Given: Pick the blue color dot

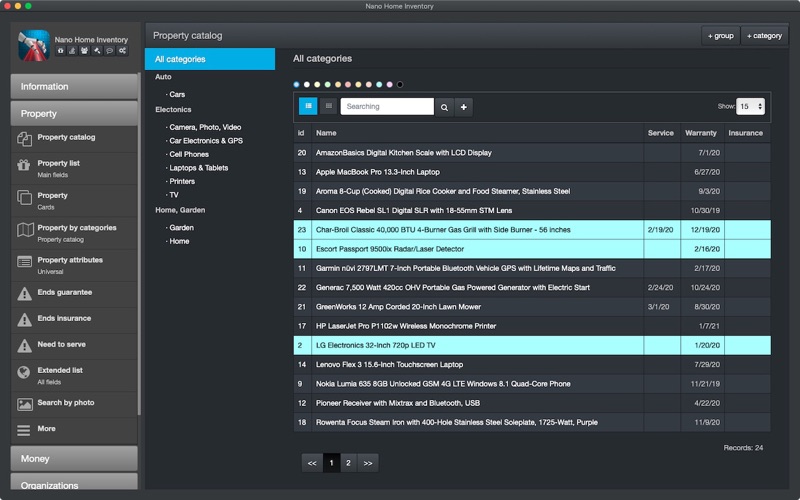Looking at the screenshot, I should coord(296,85).
